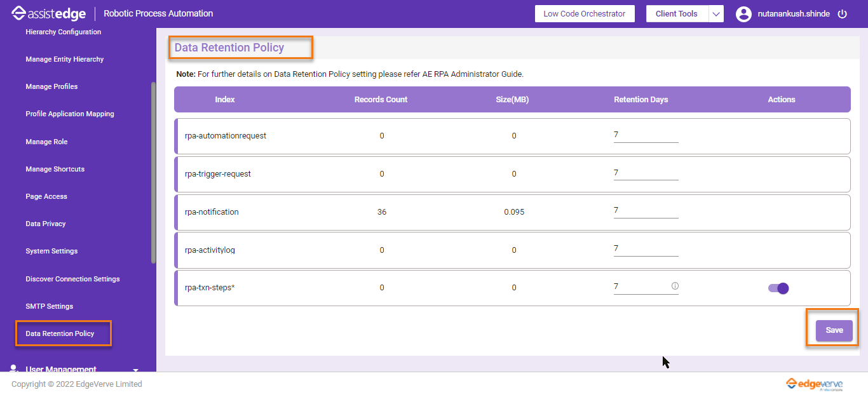Open System Settings from sidebar

(x=51, y=251)
